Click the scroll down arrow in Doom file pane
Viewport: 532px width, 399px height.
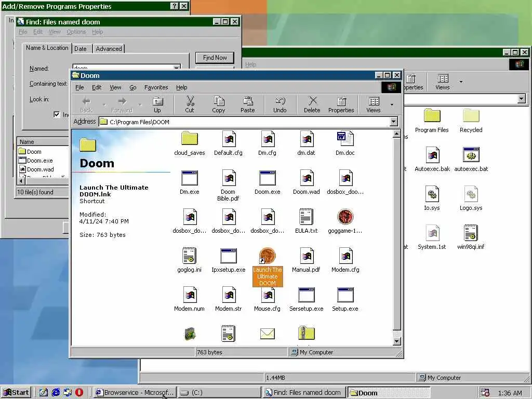pyautogui.click(x=396, y=341)
